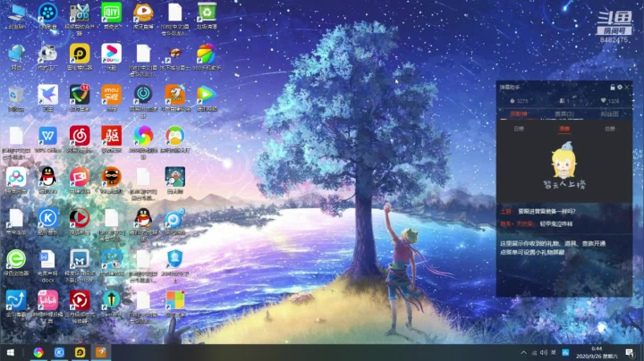Viewport: 644px width, 361px height.
Task: Select the weekly ranking sub-tab
Action: tap(564, 129)
